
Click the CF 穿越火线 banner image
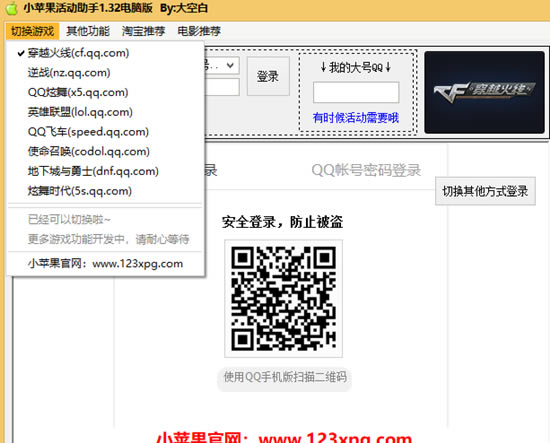(x=484, y=92)
